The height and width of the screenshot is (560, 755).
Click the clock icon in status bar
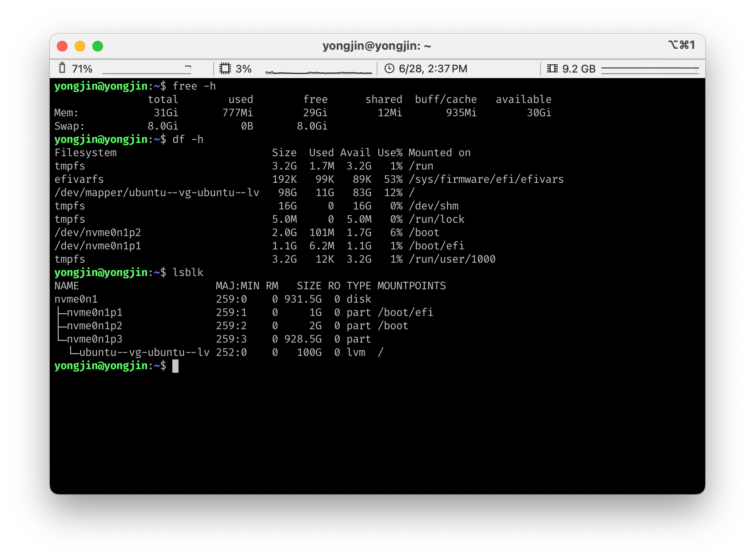(x=389, y=68)
